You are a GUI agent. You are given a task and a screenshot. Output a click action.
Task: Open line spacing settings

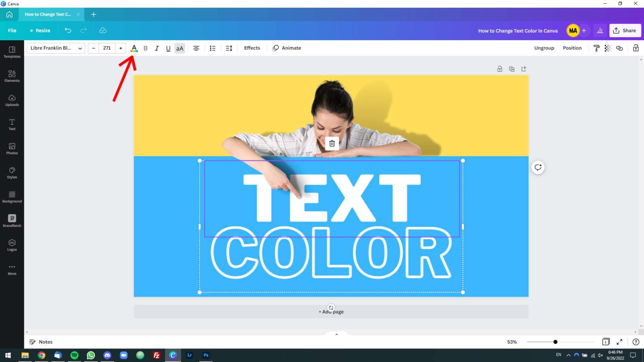coord(229,48)
